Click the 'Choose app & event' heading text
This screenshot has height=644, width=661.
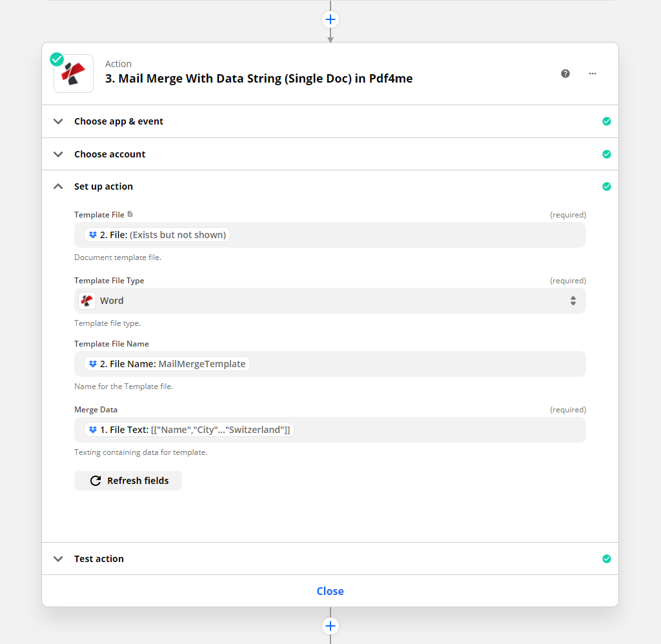(119, 121)
